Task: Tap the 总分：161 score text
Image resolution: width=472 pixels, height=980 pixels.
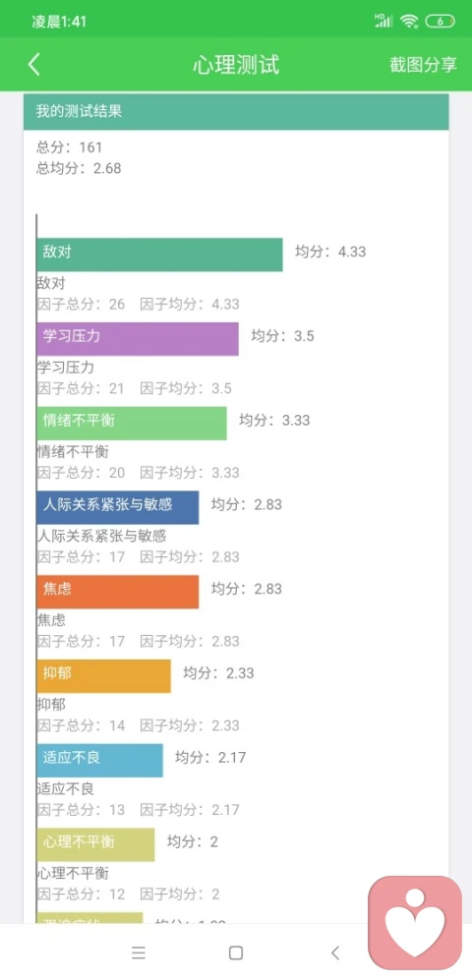Action: coord(70,147)
